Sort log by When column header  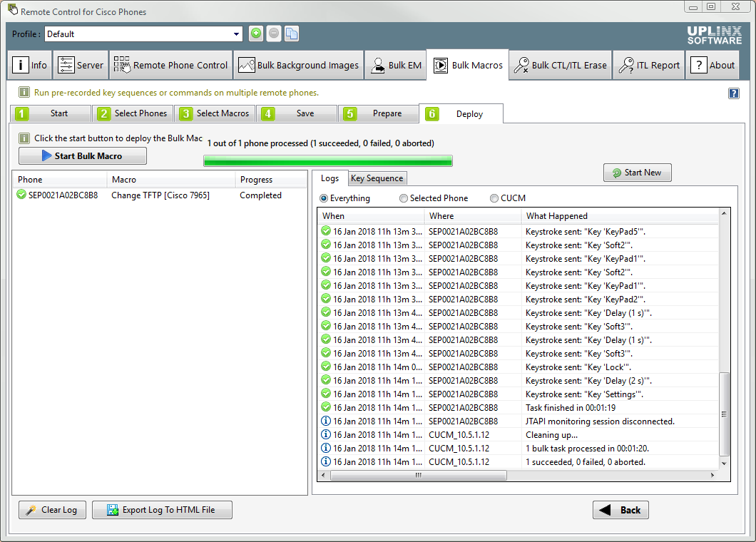click(371, 216)
